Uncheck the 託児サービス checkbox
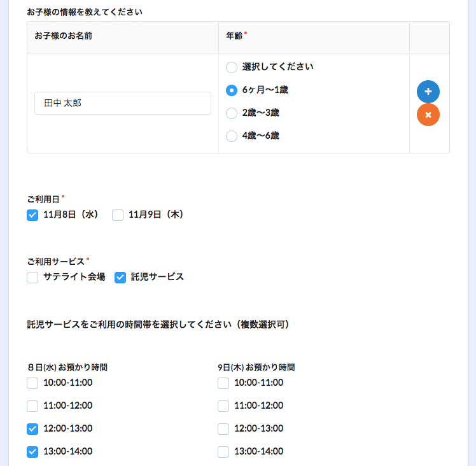 click(120, 277)
